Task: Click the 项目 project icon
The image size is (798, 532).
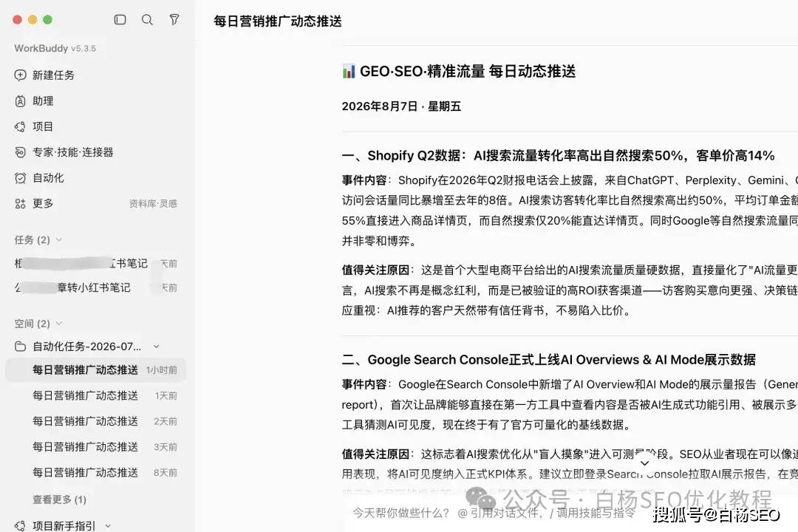Action: pyautogui.click(x=21, y=126)
